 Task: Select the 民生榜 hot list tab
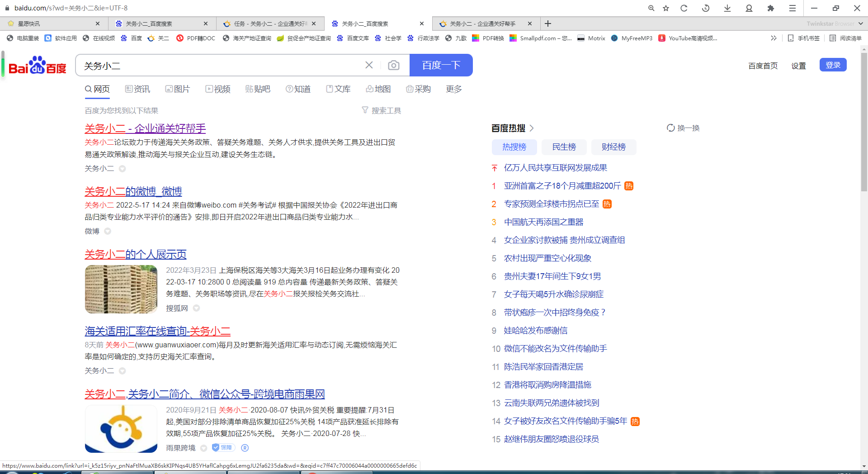click(564, 147)
